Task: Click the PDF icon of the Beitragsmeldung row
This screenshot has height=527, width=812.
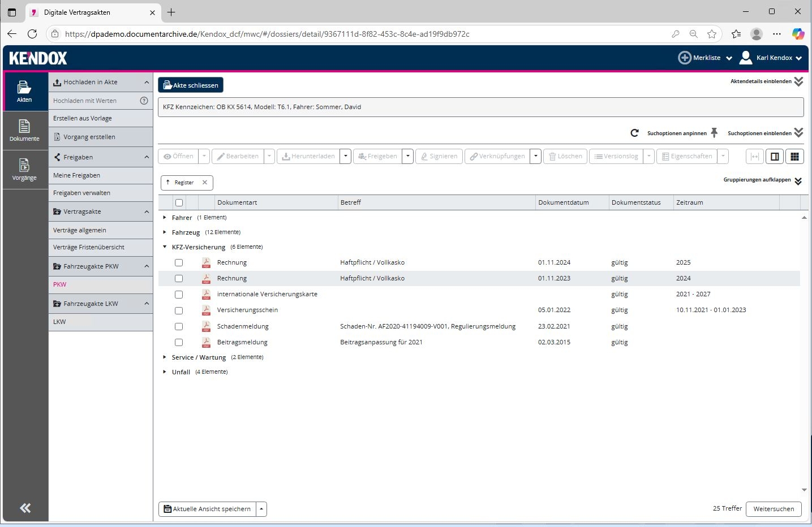Action: [206, 342]
